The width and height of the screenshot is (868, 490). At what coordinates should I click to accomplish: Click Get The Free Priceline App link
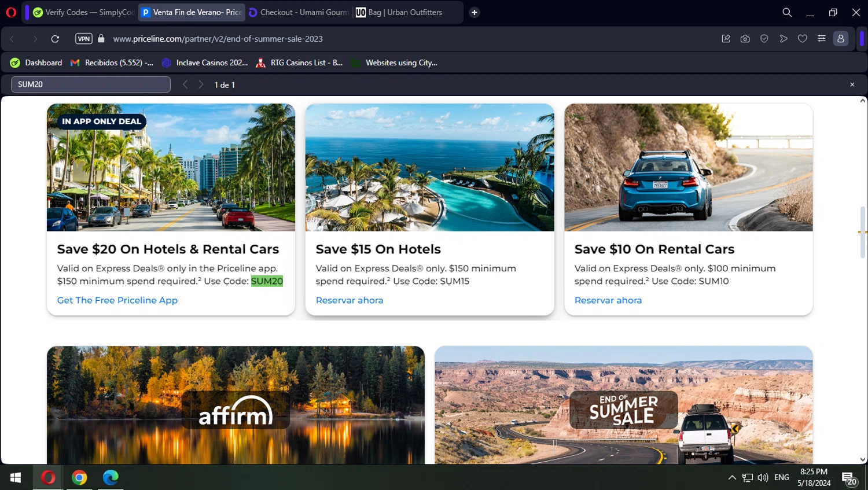point(117,300)
